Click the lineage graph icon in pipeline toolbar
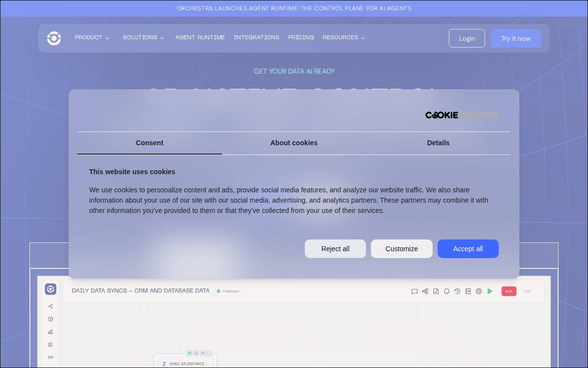 [425, 291]
